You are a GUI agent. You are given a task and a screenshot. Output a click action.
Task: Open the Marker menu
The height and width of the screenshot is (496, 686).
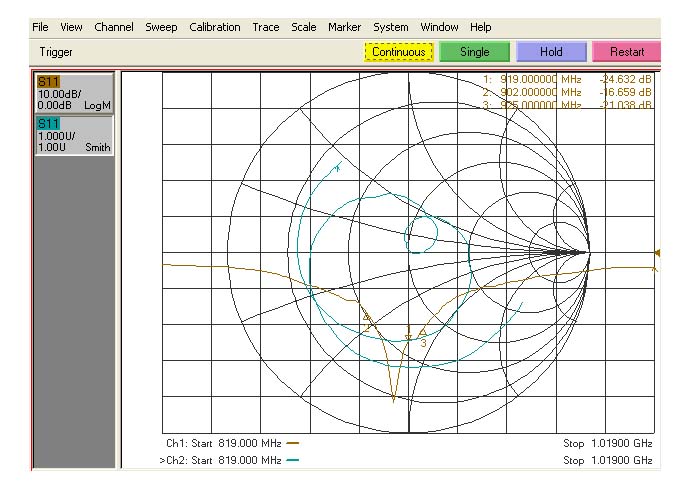pos(345,27)
